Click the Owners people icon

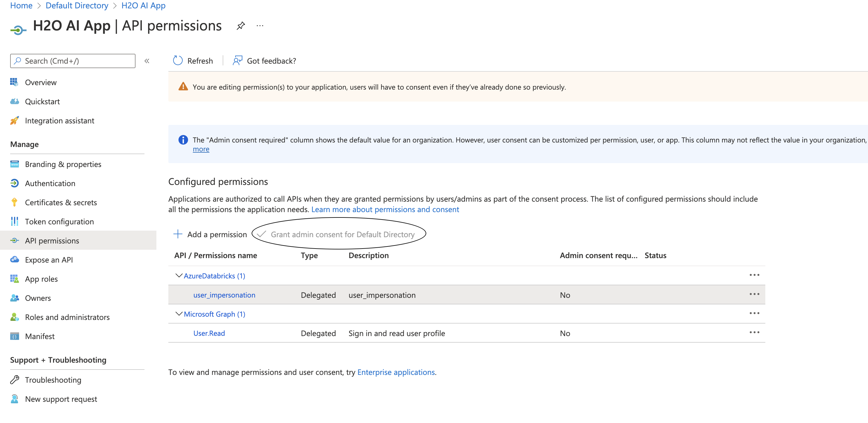pyautogui.click(x=15, y=298)
